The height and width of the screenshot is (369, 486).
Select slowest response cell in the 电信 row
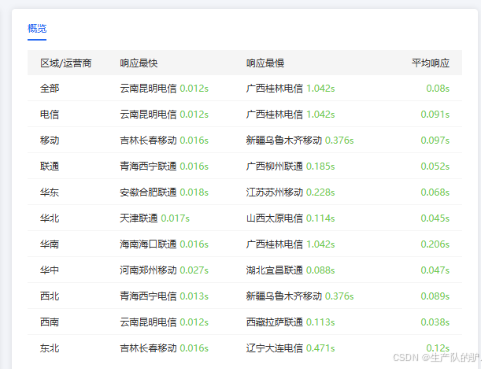291,114
